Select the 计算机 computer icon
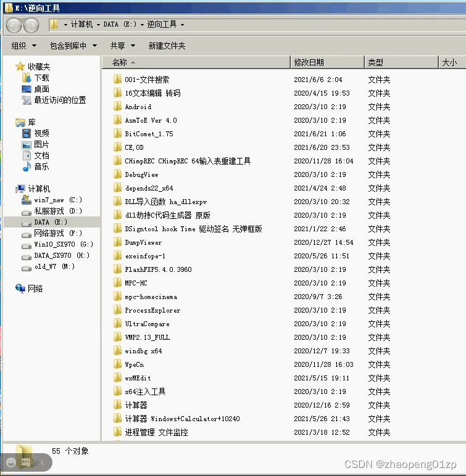 click(20, 189)
